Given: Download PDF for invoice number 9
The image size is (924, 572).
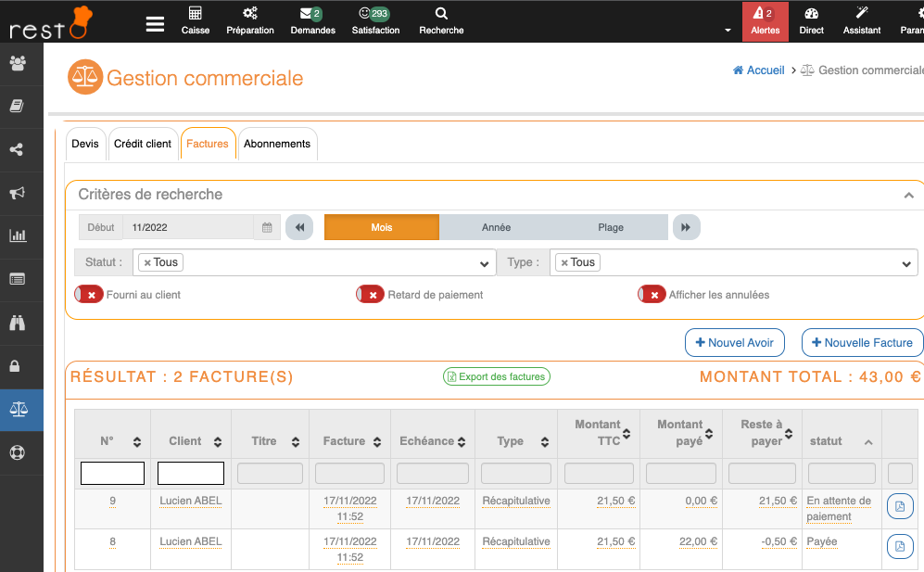Looking at the screenshot, I should pyautogui.click(x=899, y=506).
